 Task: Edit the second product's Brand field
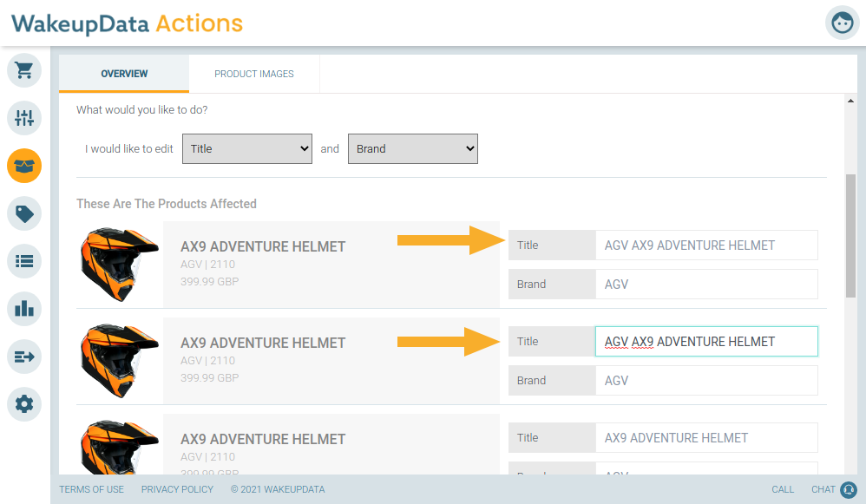[x=706, y=380]
